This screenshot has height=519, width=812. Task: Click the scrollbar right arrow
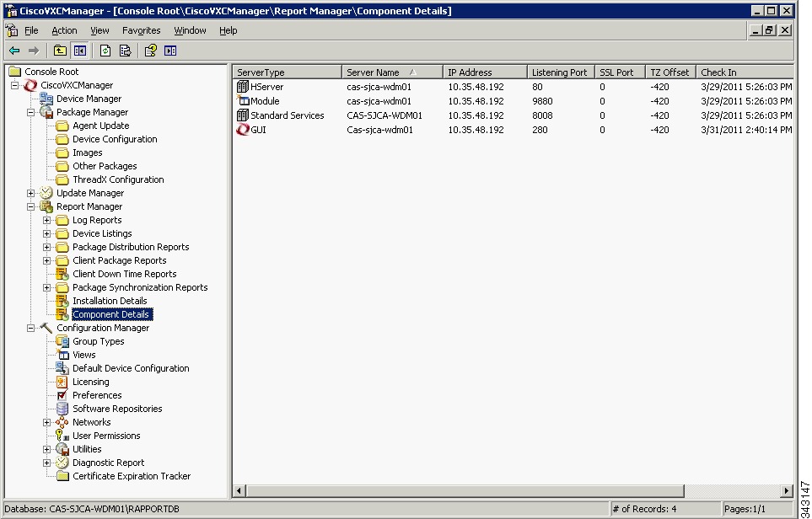[787, 490]
